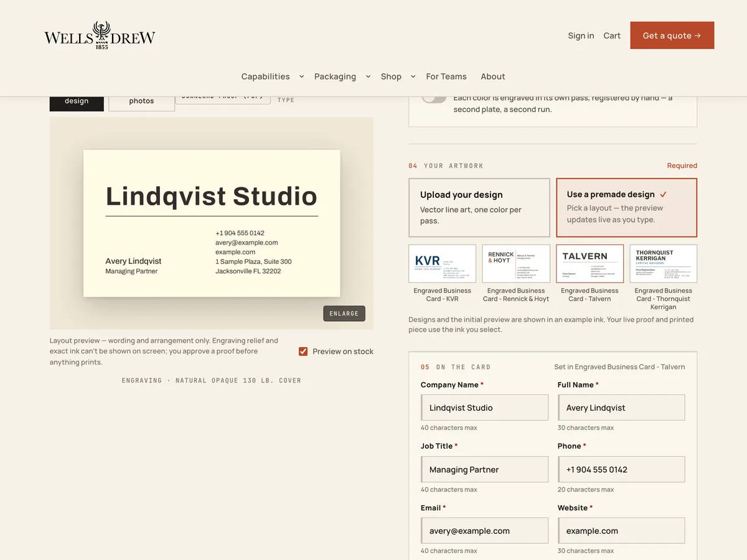Open the Shop nav item
This screenshot has height=560, width=747.
(x=391, y=77)
